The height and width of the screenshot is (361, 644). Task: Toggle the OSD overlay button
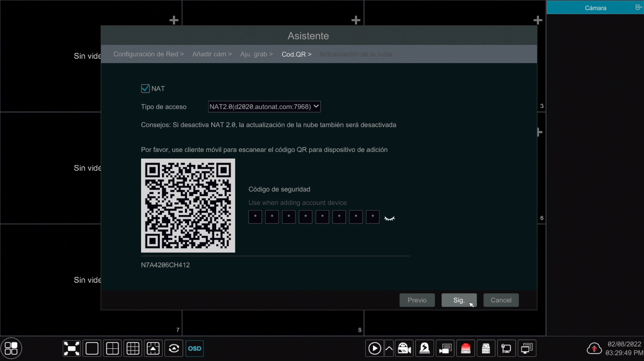tap(195, 348)
